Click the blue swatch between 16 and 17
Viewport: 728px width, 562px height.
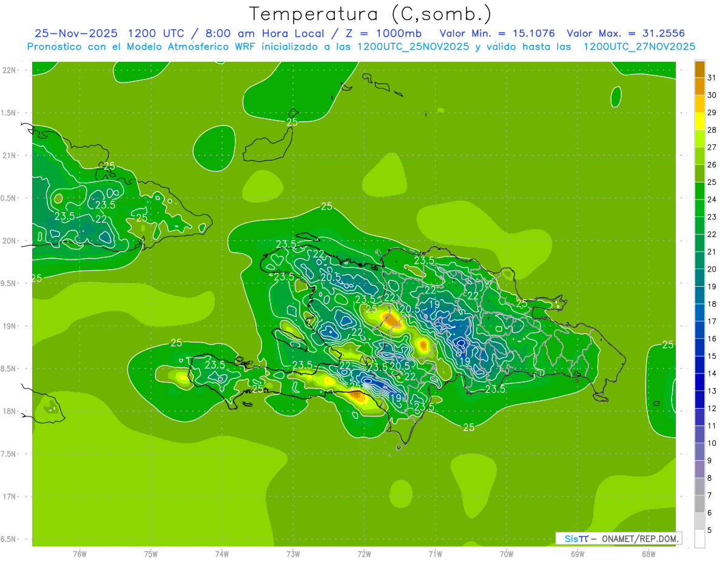(x=699, y=330)
